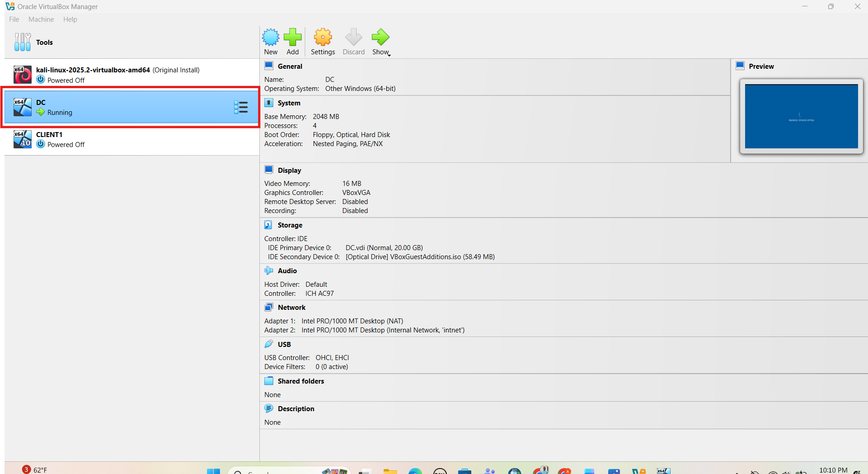Click the DC preview thumbnail
Viewport: 868px width, 474px height.
click(801, 116)
